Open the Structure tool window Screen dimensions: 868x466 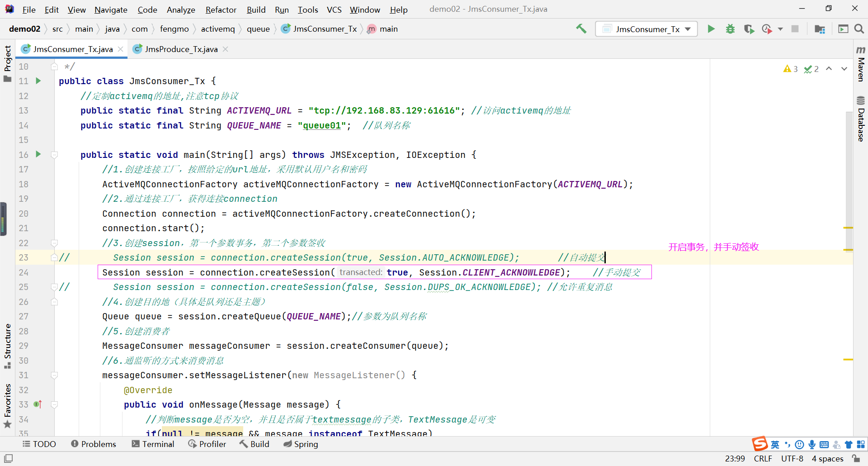pos(7,346)
